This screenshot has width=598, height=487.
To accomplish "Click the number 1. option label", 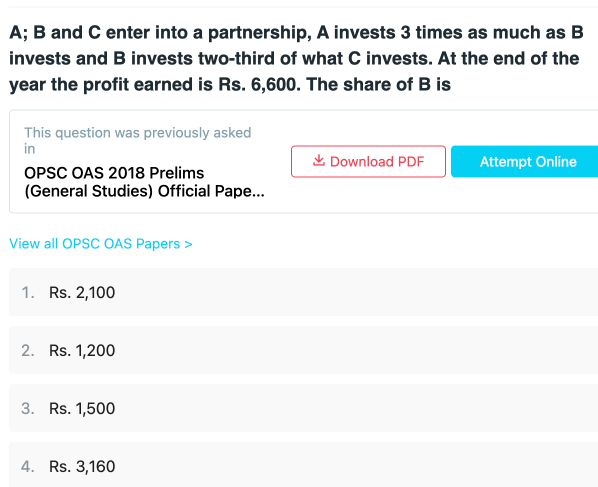I will [x=28, y=293].
